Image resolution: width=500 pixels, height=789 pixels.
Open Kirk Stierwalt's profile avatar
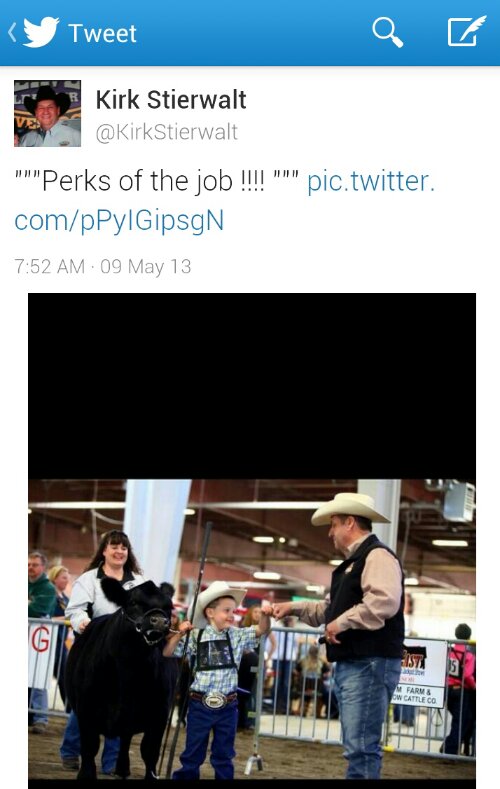(47, 113)
